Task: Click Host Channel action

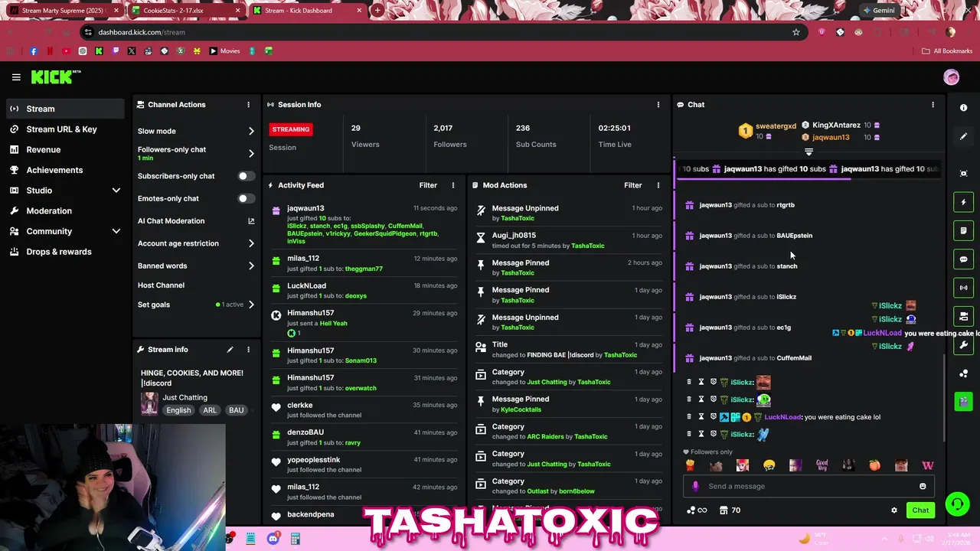Action: coord(161,285)
